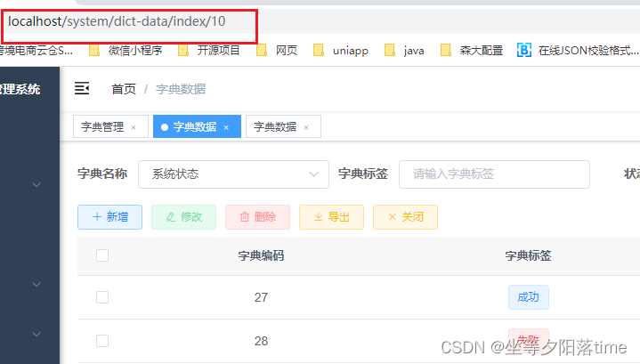Toggle the select-all checkbox in table header
Screen dimensions: 640x364
pos(102,255)
